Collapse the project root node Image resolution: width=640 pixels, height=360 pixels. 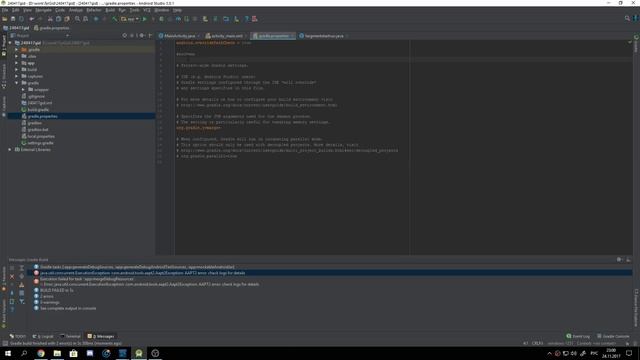click(x=10, y=42)
